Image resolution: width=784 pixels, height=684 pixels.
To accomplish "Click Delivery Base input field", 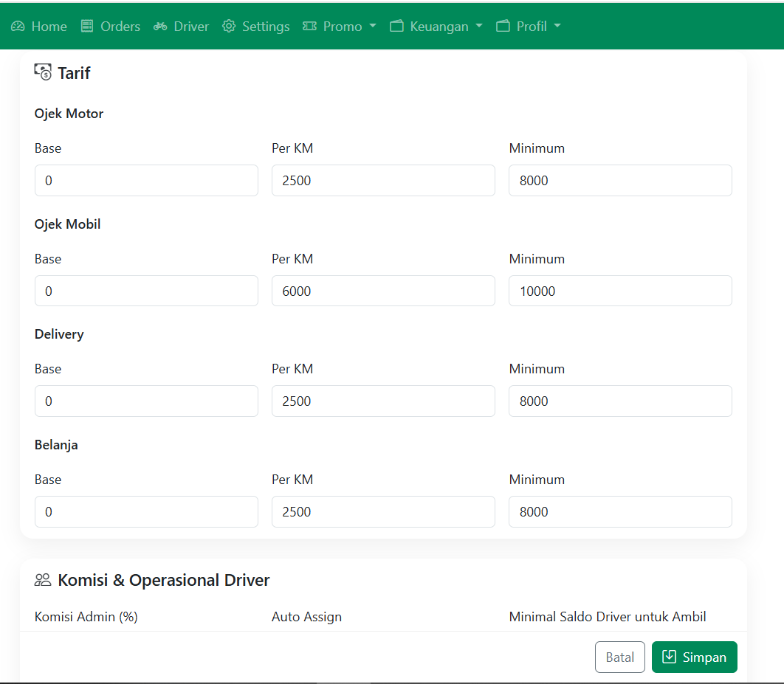I will coord(146,401).
